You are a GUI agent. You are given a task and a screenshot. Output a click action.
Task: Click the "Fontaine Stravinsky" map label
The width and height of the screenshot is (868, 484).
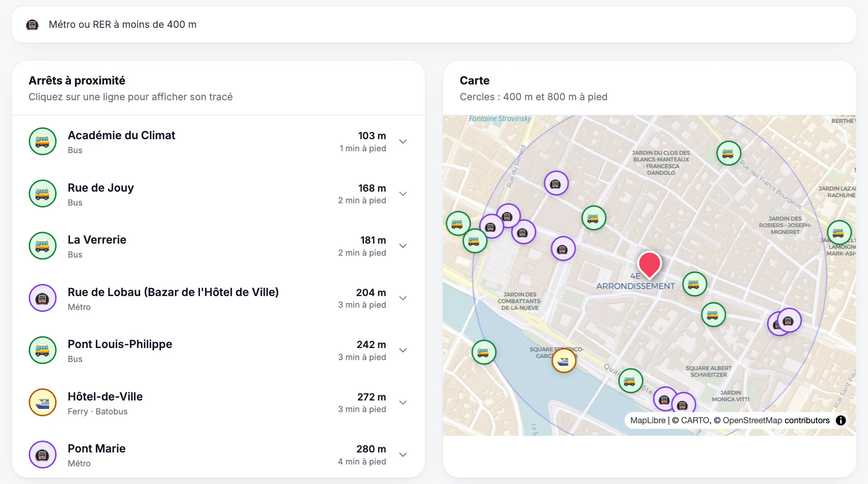coord(500,118)
